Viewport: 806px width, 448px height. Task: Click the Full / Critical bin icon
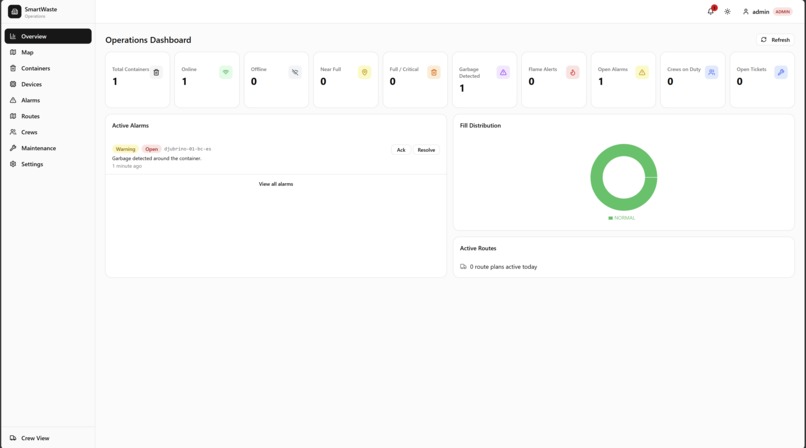pyautogui.click(x=434, y=72)
